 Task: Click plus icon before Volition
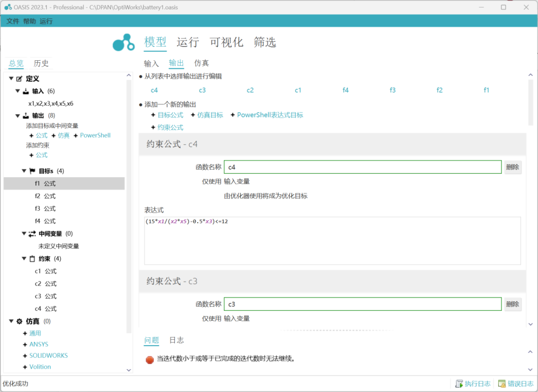click(25, 367)
